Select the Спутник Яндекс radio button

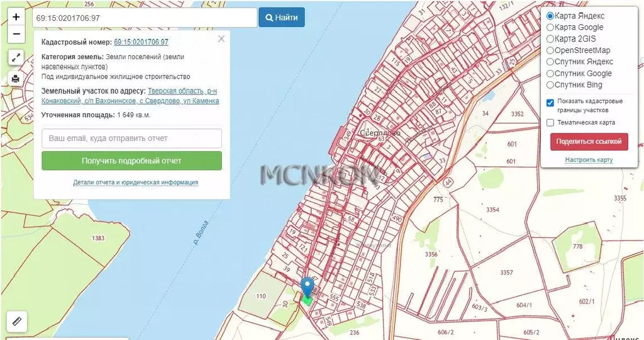(x=550, y=62)
